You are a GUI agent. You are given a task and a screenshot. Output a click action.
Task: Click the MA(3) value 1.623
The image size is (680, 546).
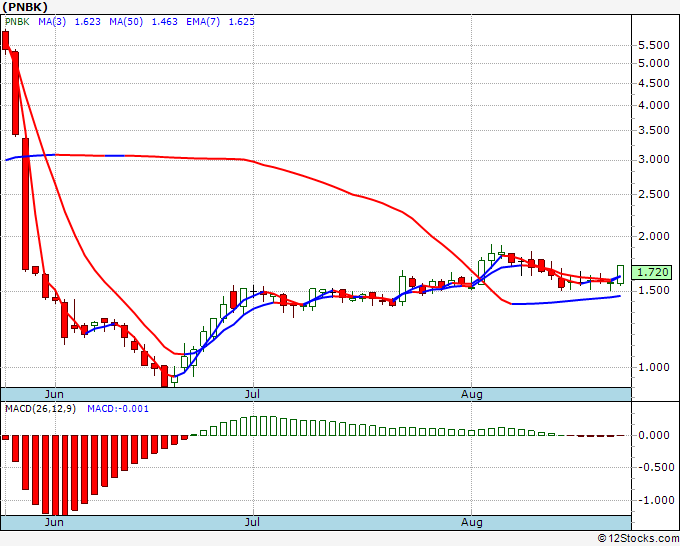tap(88, 22)
